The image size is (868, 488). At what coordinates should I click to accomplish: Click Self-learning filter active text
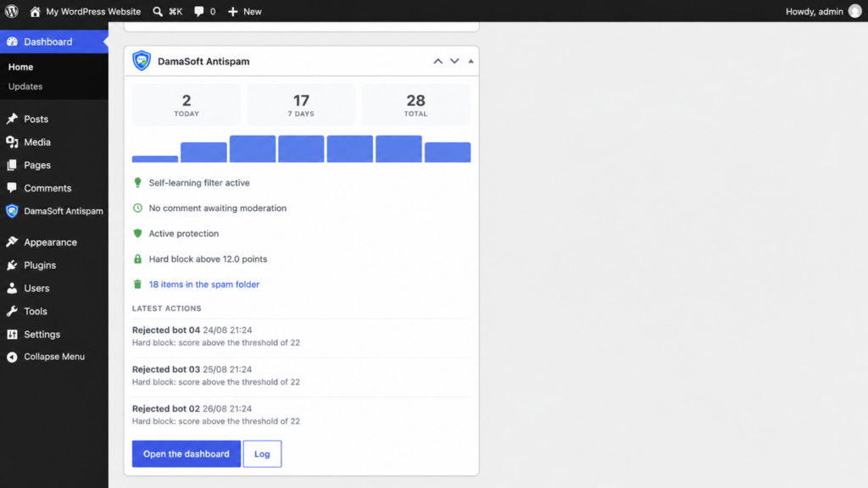[199, 183]
